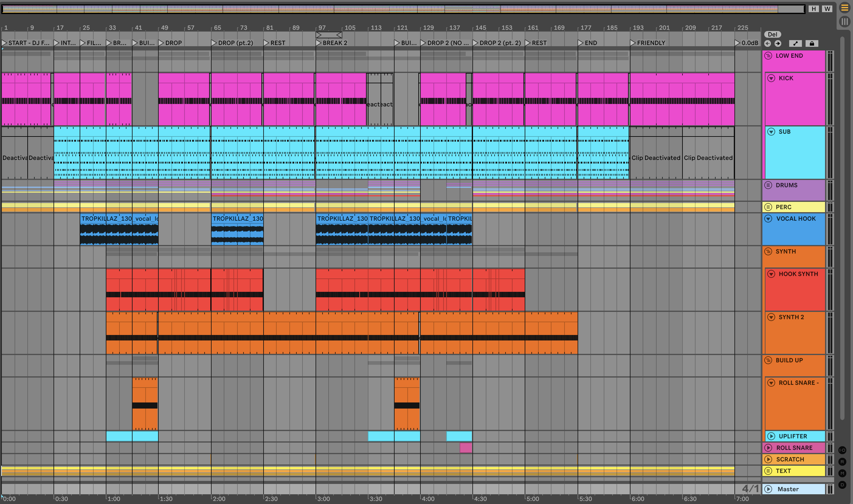This screenshot has height=504, width=853.
Task: Collapse the BUILD UP group track
Action: pos(768,360)
